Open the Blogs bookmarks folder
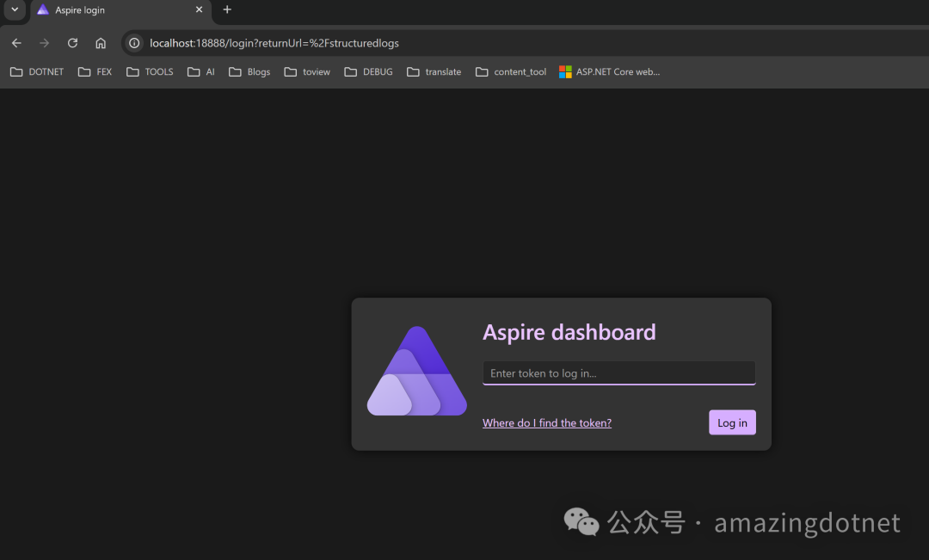The width and height of the screenshot is (929, 560). 249,71
